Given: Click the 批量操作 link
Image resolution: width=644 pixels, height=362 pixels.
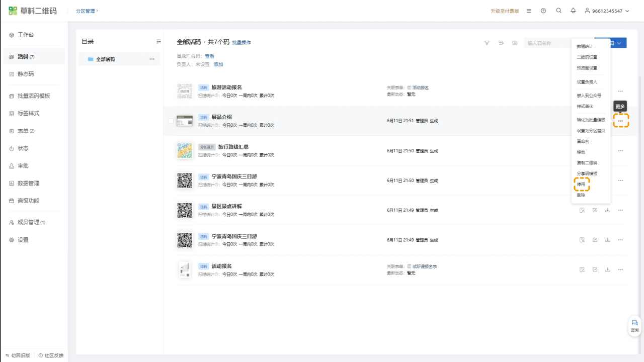Looking at the screenshot, I should (x=241, y=43).
